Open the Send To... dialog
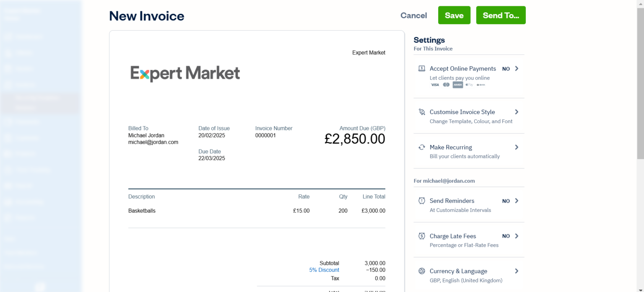The width and height of the screenshot is (644, 292). pos(501,15)
